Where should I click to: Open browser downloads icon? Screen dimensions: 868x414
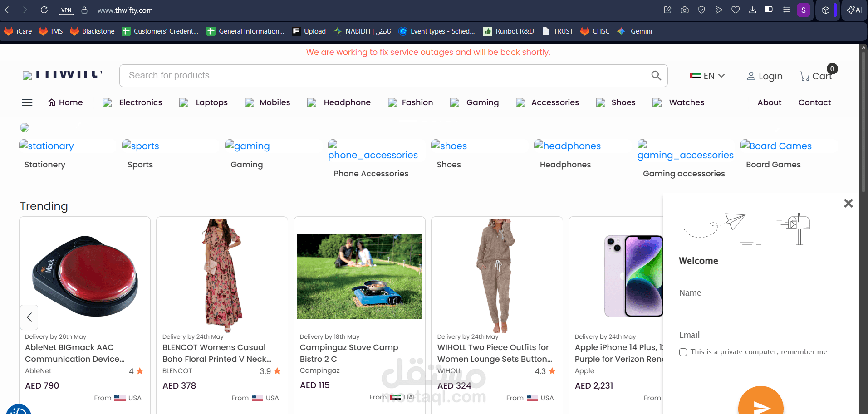click(x=752, y=10)
